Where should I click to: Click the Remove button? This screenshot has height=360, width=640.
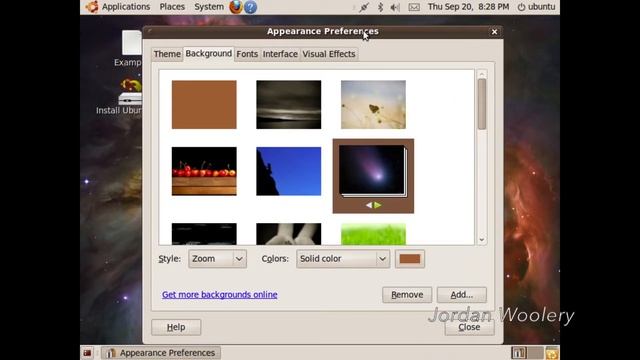(x=407, y=295)
